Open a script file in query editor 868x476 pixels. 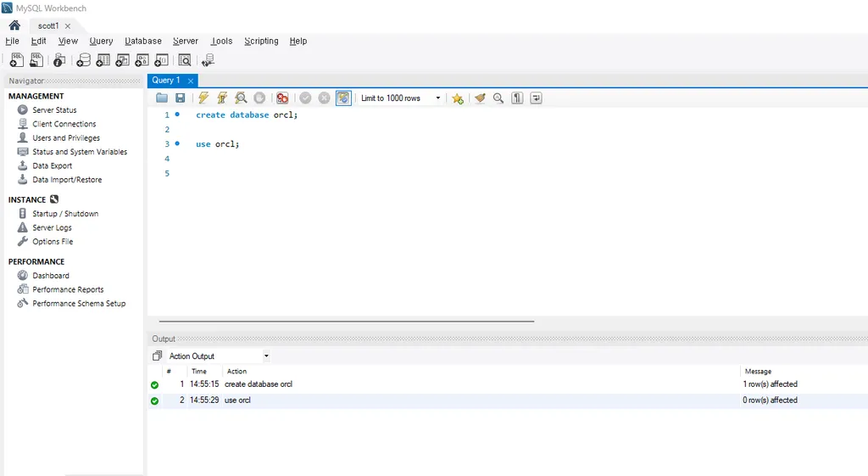pos(162,98)
